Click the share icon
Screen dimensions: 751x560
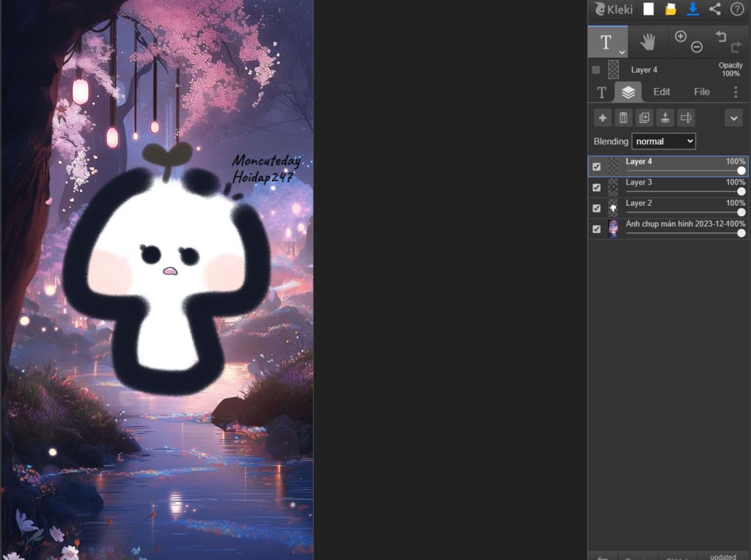pos(715,10)
